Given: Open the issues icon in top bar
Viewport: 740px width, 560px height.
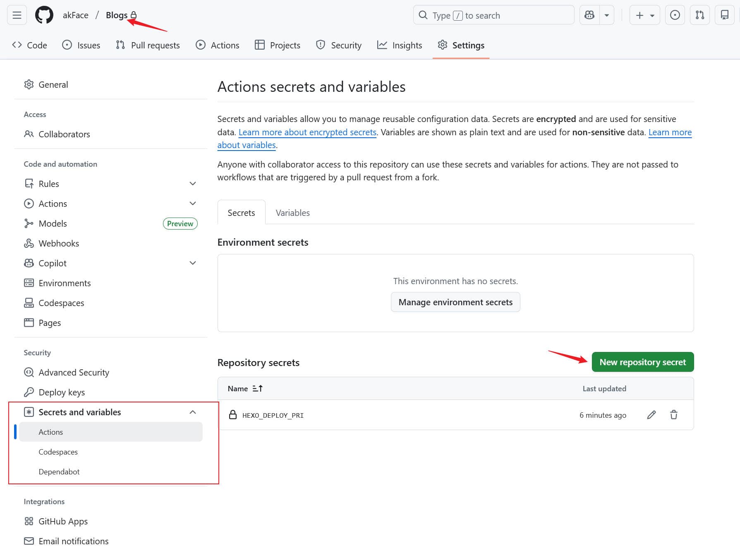Looking at the screenshot, I should pyautogui.click(x=675, y=15).
